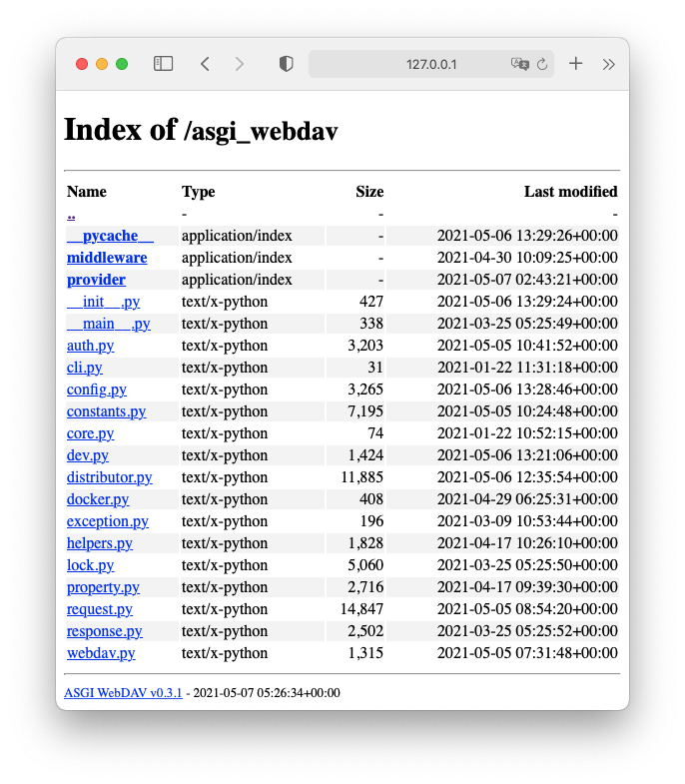Click the Name column header
The height and width of the screenshot is (784, 685).
tap(87, 192)
